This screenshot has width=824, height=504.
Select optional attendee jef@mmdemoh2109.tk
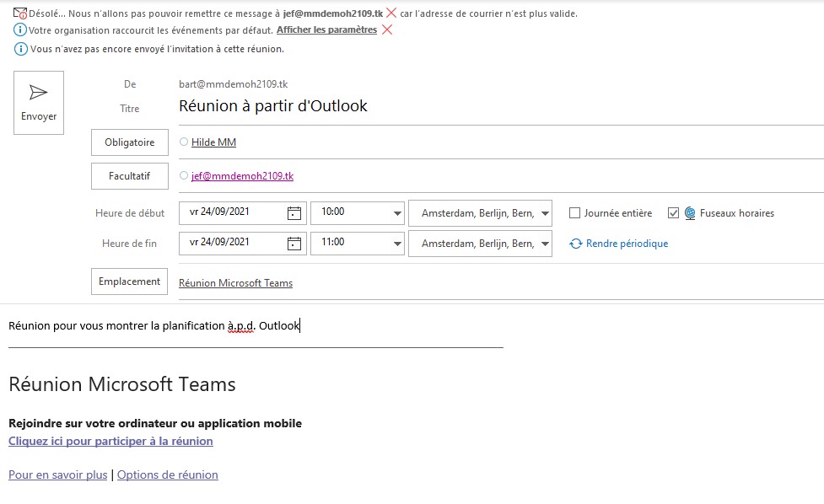point(242,176)
